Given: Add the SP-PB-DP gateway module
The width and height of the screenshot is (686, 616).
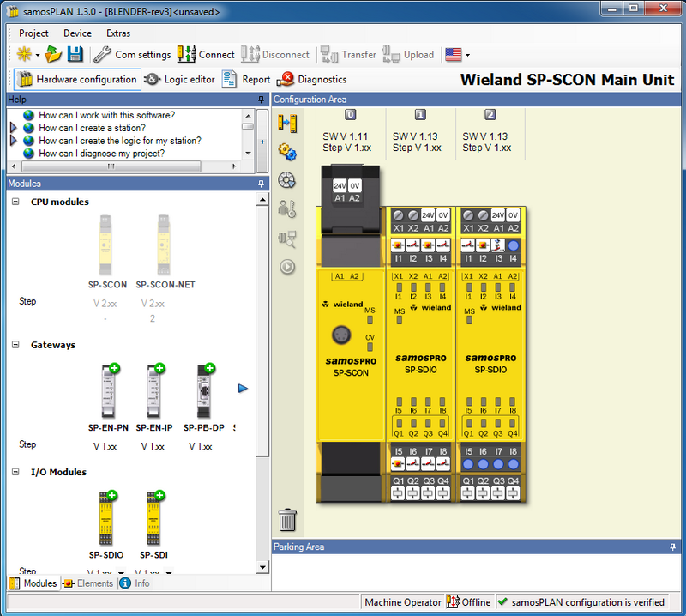Looking at the screenshot, I should 205,390.
